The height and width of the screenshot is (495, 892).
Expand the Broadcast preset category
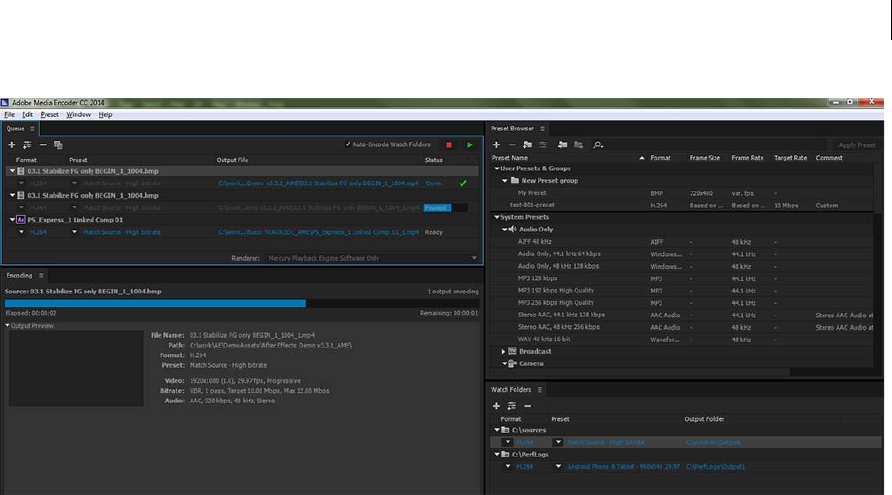tap(504, 352)
